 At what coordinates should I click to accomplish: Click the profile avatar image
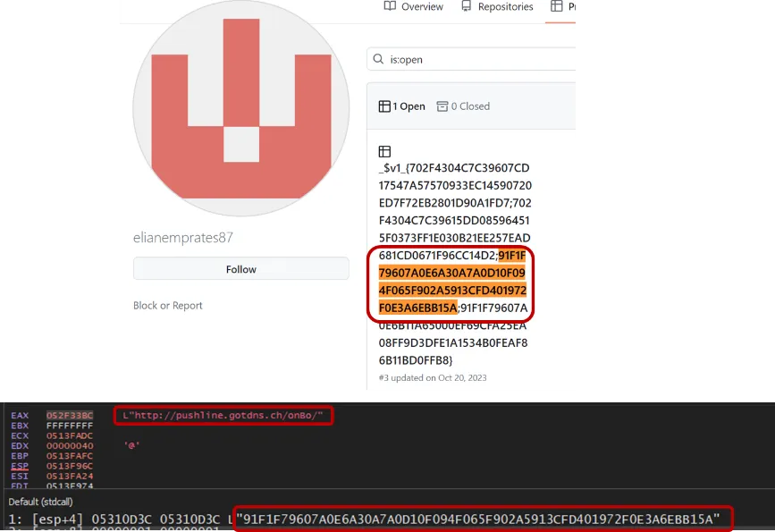240,110
